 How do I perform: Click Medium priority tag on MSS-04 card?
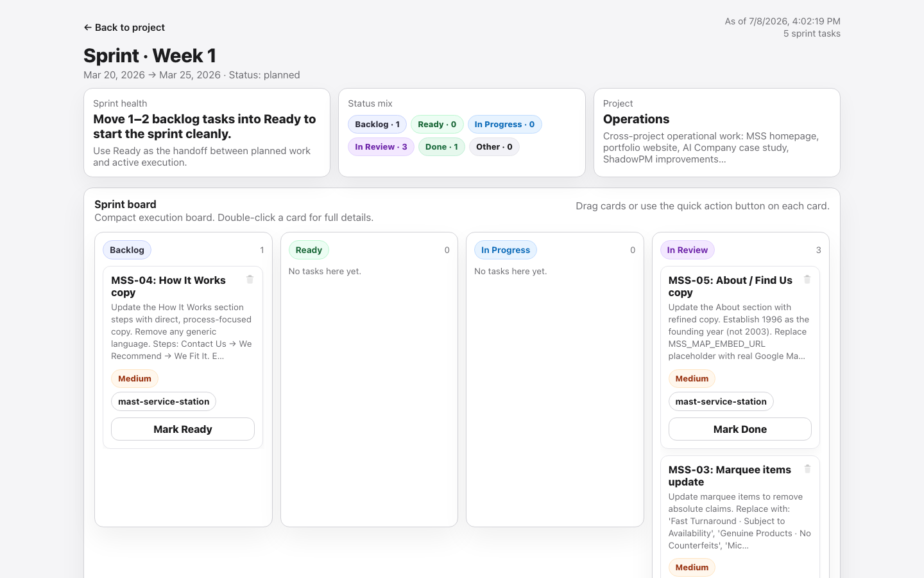pos(135,379)
